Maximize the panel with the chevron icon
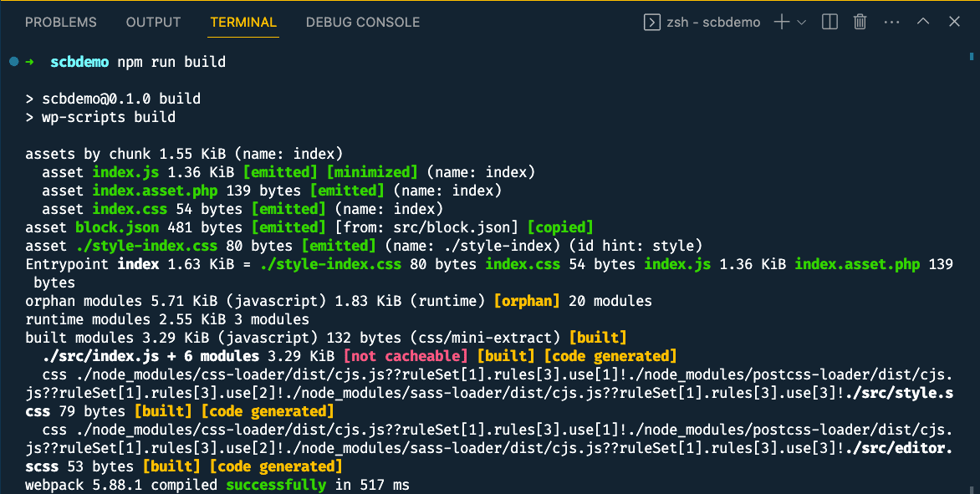980x494 pixels. (923, 22)
